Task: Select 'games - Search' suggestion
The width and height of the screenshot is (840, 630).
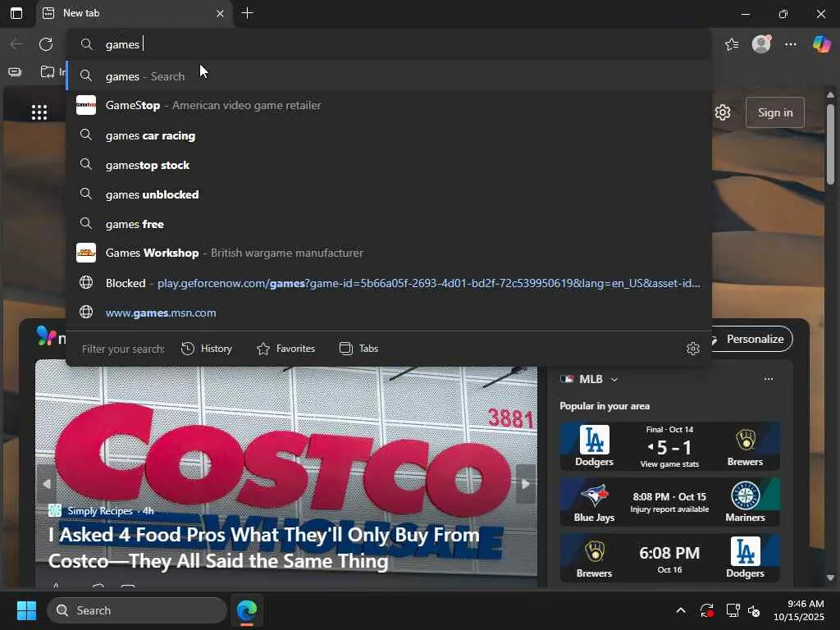Action: coord(389,76)
